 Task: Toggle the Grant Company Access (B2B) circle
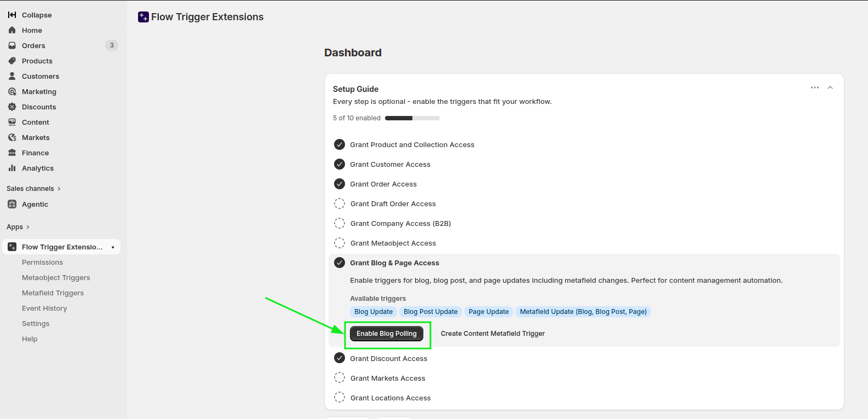click(340, 223)
